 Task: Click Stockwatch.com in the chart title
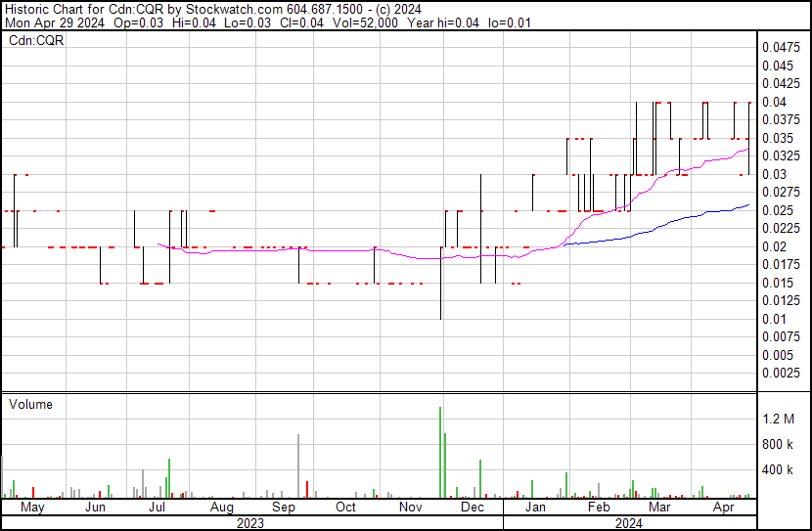click(235, 10)
